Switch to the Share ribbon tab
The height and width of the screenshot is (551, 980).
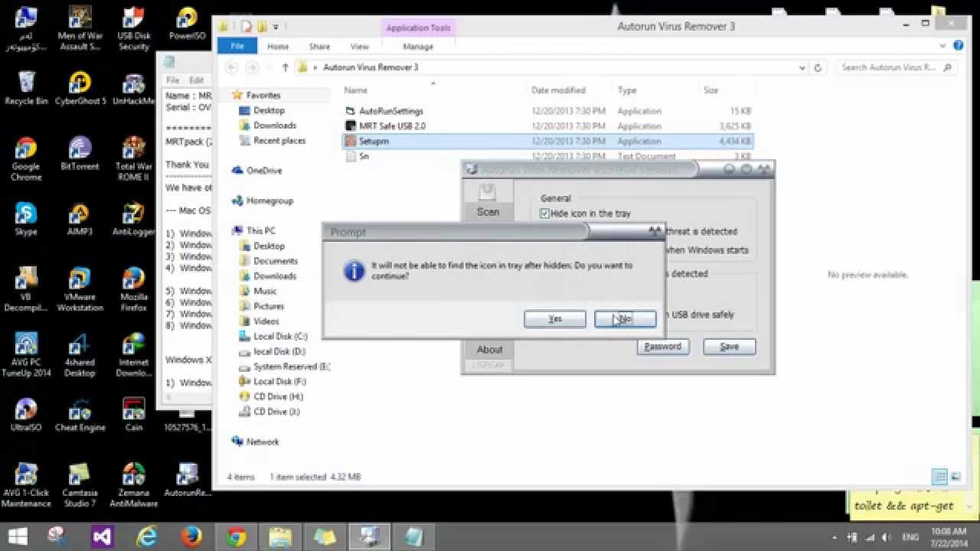(x=319, y=47)
